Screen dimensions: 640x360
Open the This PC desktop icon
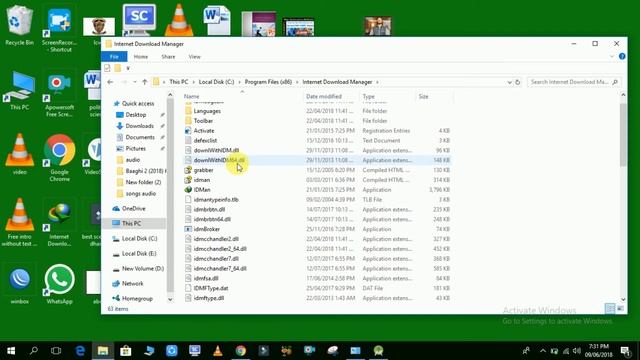pos(19,91)
